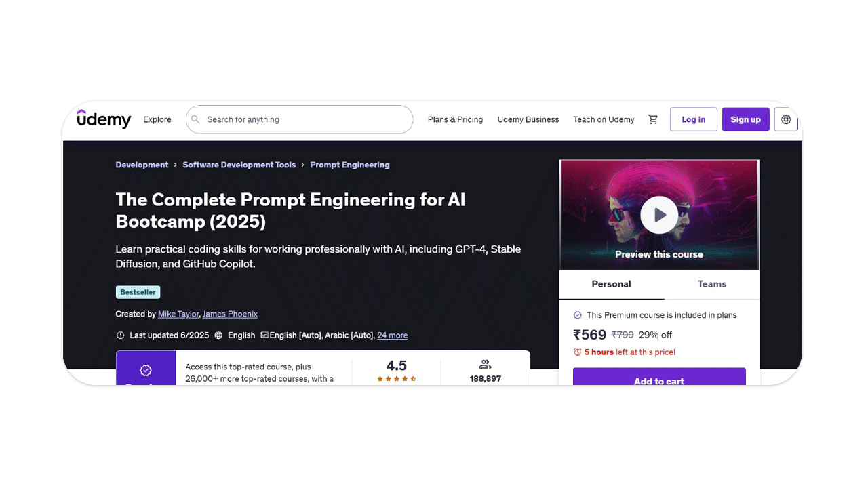Screen dimensions: 868x488
Task: View instructor James Phoenix's profile
Action: coord(230,314)
